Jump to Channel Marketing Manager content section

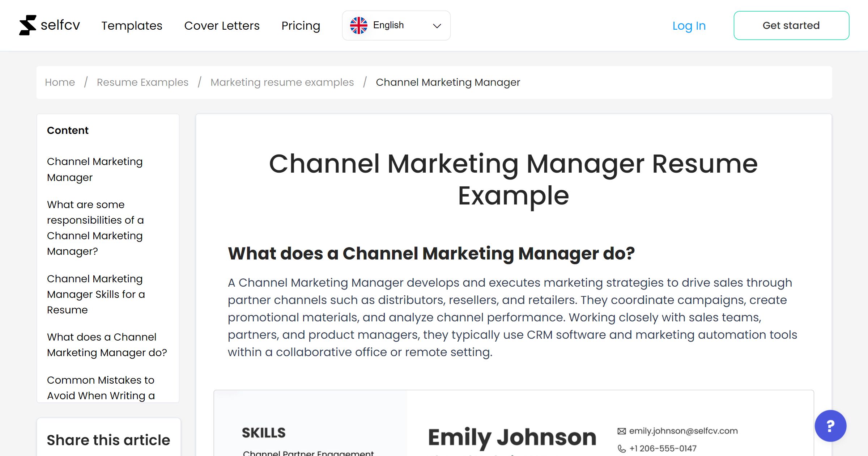tap(95, 169)
